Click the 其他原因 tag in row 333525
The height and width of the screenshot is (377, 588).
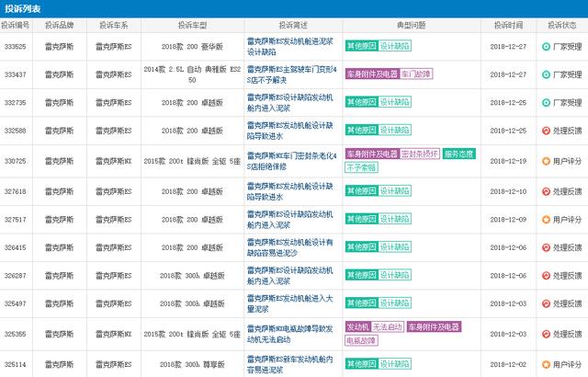click(x=361, y=46)
